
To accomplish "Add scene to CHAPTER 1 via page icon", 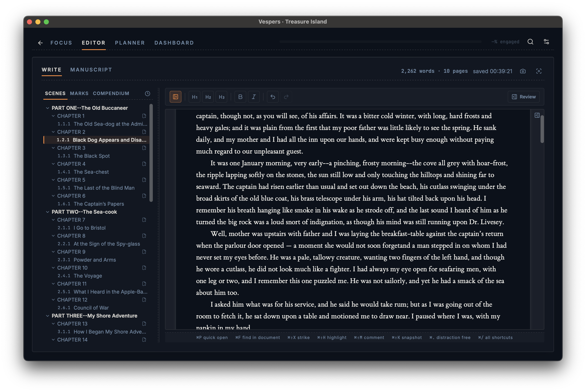I will coord(144,116).
